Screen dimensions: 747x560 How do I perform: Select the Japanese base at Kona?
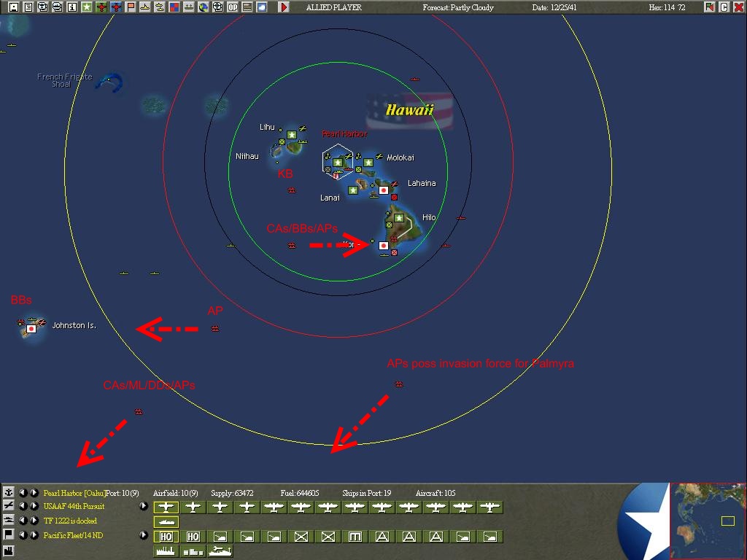pyautogui.click(x=384, y=246)
